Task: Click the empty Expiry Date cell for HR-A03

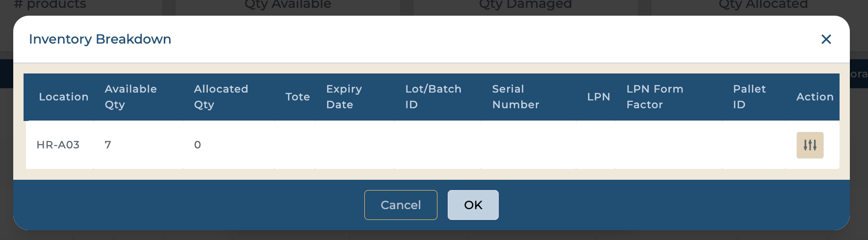Action: click(355, 145)
